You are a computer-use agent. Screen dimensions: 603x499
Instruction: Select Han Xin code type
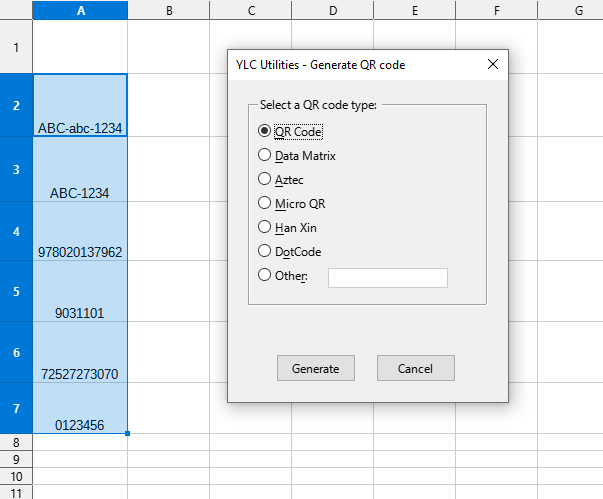pos(265,227)
